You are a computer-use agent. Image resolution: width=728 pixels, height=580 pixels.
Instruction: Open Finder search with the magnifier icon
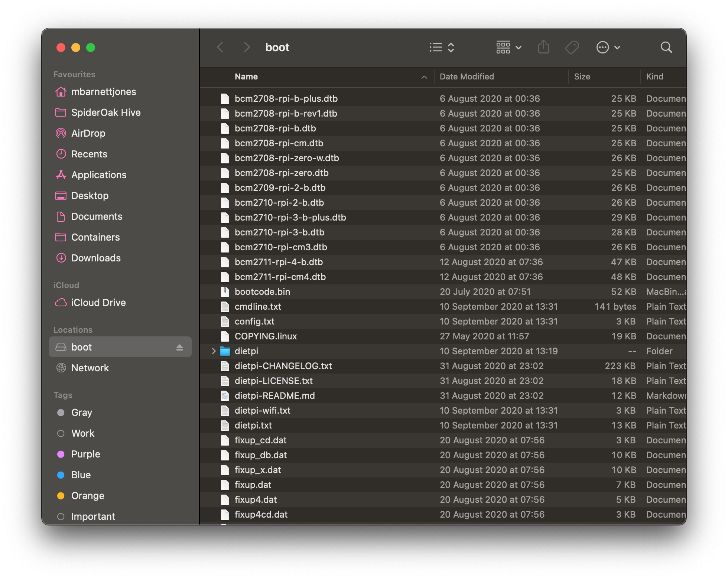666,47
